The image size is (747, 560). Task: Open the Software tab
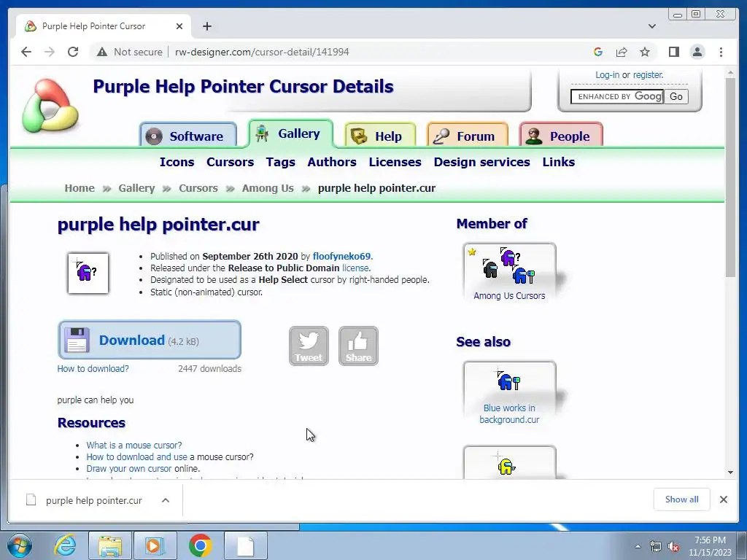pyautogui.click(x=188, y=136)
